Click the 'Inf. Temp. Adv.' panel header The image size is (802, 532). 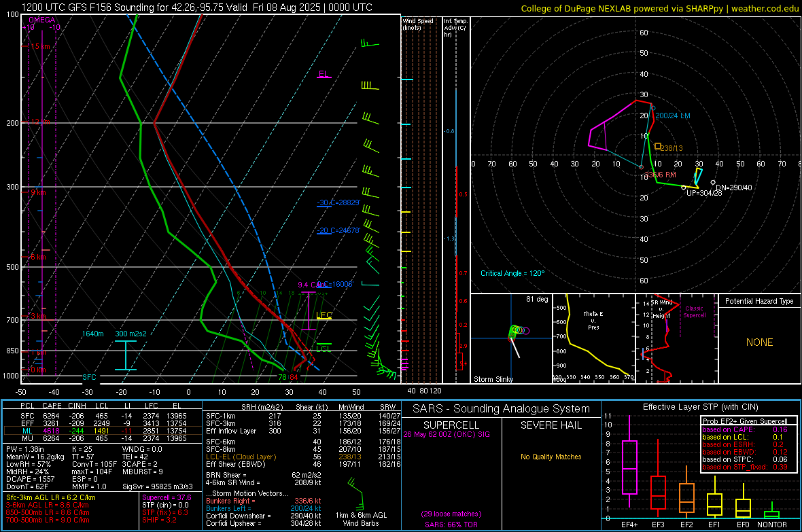(x=455, y=27)
